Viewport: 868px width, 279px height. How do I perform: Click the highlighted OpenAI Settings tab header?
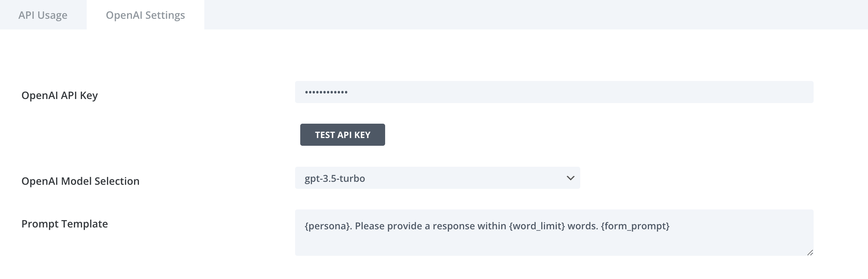click(146, 15)
